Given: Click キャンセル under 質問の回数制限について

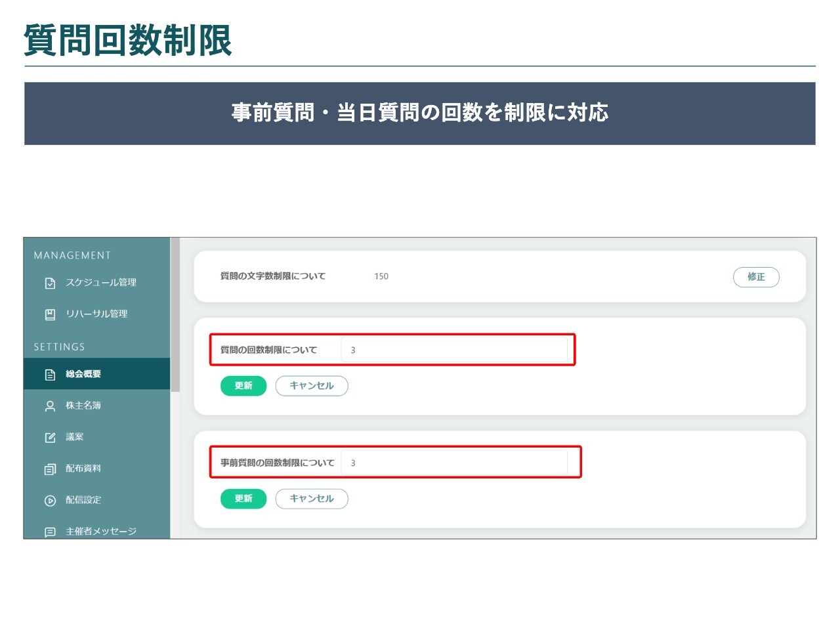Looking at the screenshot, I should coord(312,386).
